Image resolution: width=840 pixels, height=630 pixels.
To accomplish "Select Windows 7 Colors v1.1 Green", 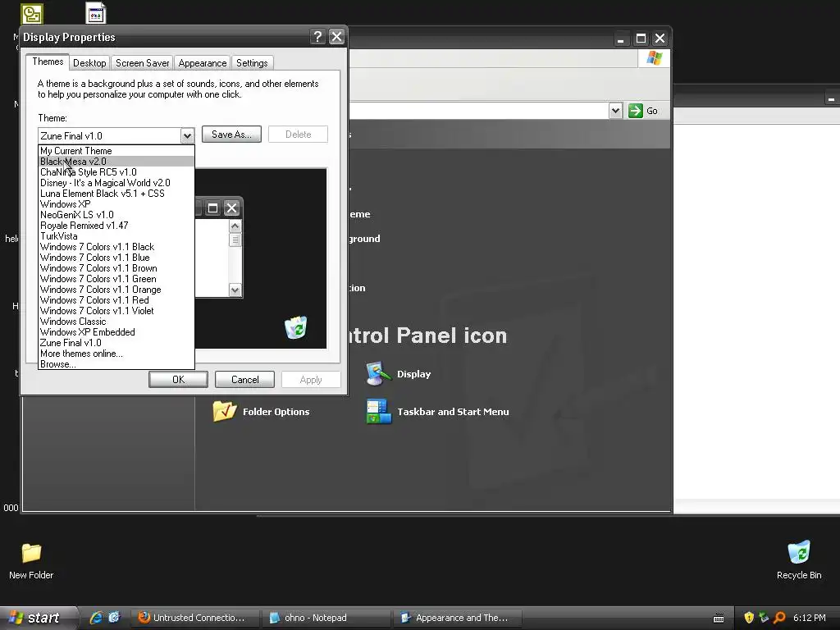I will (x=116, y=279).
